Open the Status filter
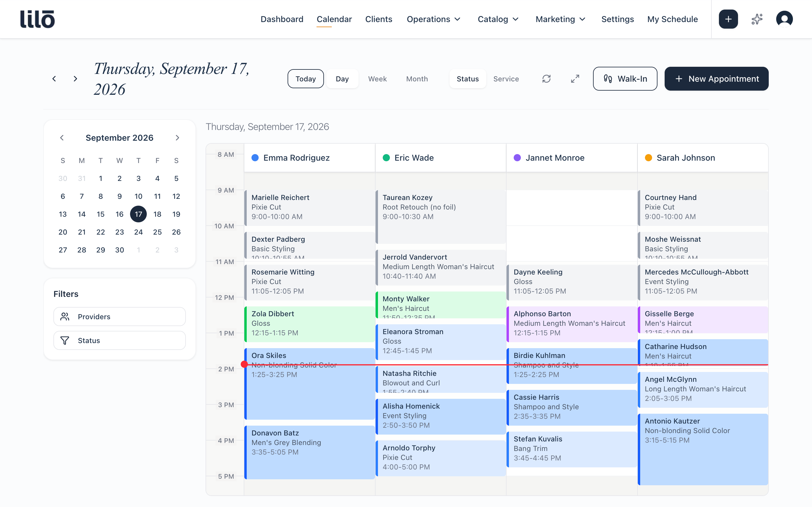Screen dimensions: 812x507 click(119, 340)
